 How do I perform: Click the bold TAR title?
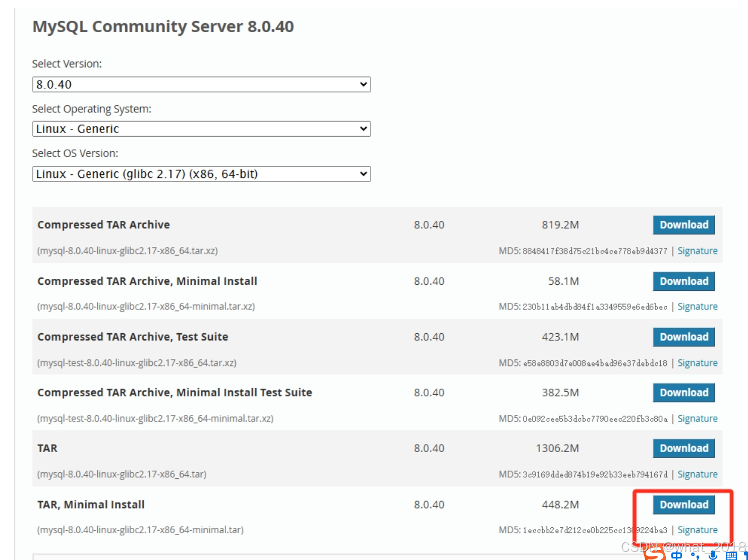click(x=47, y=448)
